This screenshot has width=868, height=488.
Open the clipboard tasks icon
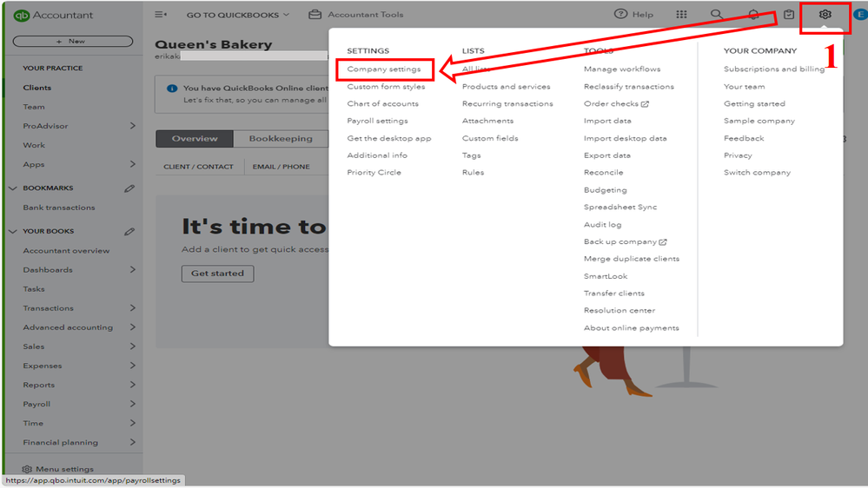click(x=789, y=15)
